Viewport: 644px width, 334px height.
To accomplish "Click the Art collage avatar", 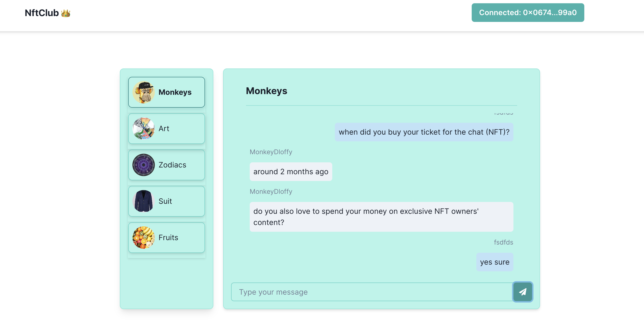I will click(143, 128).
